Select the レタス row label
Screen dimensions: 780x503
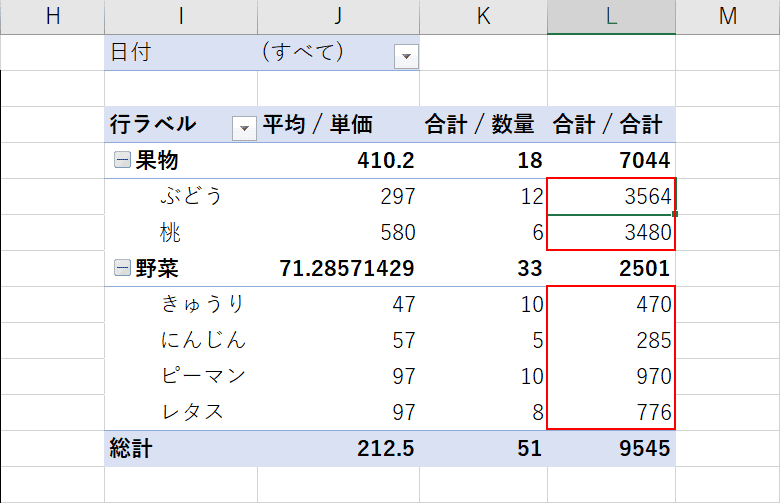(x=181, y=412)
